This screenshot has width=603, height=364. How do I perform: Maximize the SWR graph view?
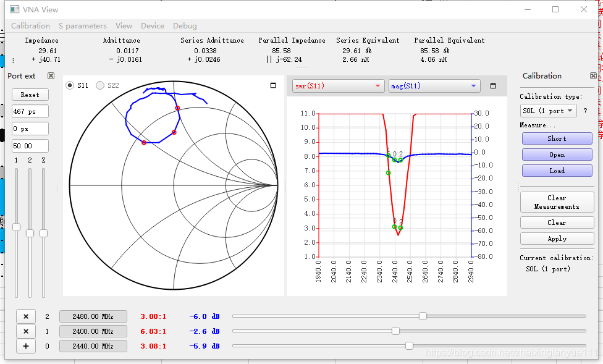point(493,86)
